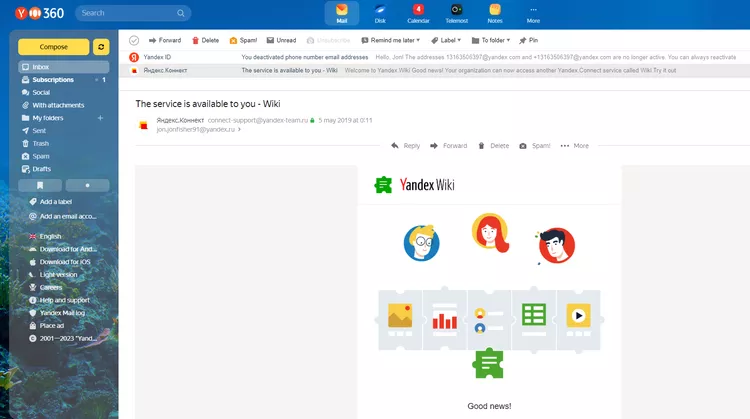
Task: Expand recipient details chevron
Action: [x=239, y=130]
